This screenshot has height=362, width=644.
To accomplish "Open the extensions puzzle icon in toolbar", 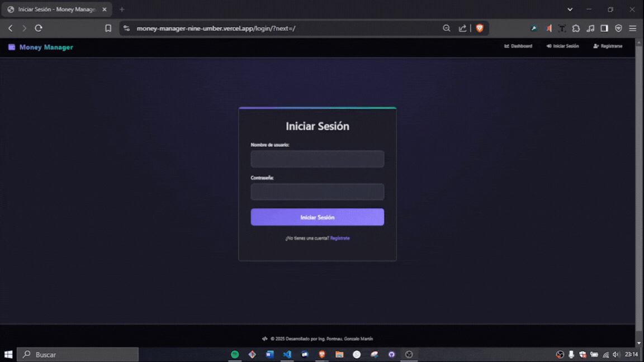I will tap(576, 28).
